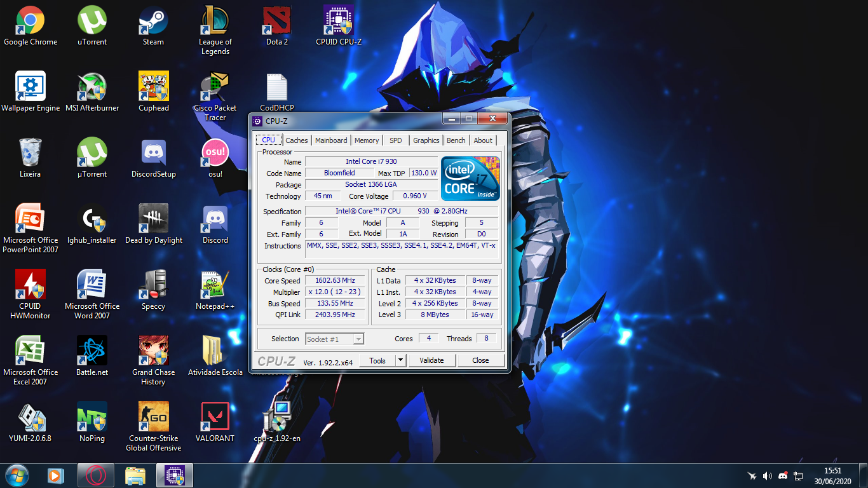This screenshot has width=868, height=488.
Task: Select Microsoft Office PowerPoint 2007 shortcut
Action: point(31,229)
